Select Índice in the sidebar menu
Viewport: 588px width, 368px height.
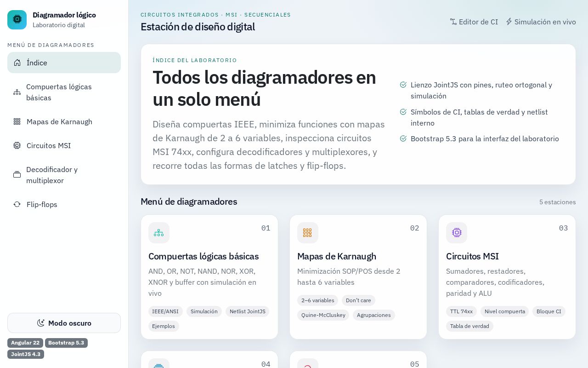click(64, 63)
